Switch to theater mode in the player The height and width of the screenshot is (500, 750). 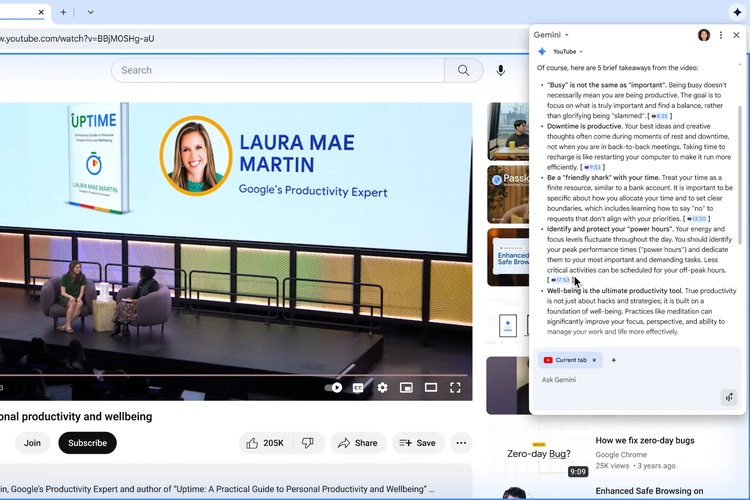pos(430,388)
